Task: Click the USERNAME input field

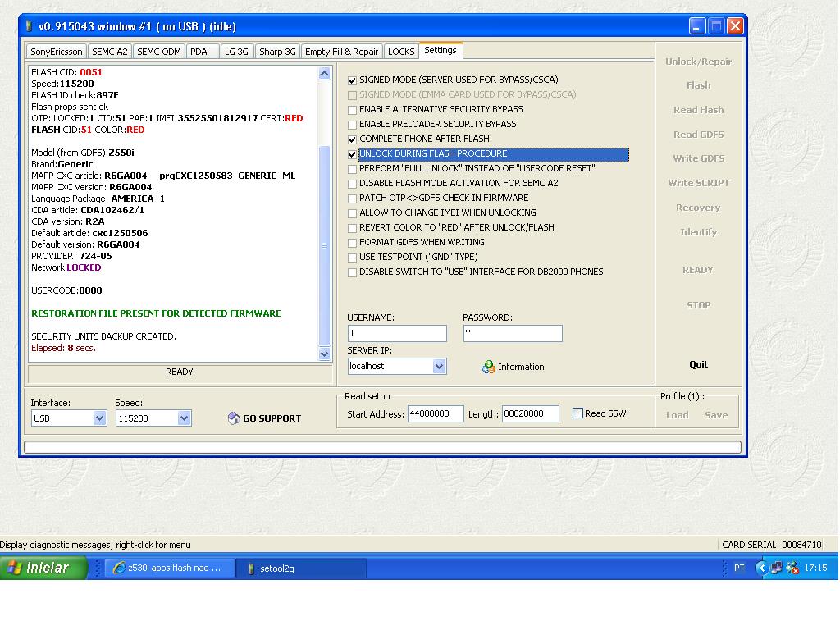Action: pos(397,333)
